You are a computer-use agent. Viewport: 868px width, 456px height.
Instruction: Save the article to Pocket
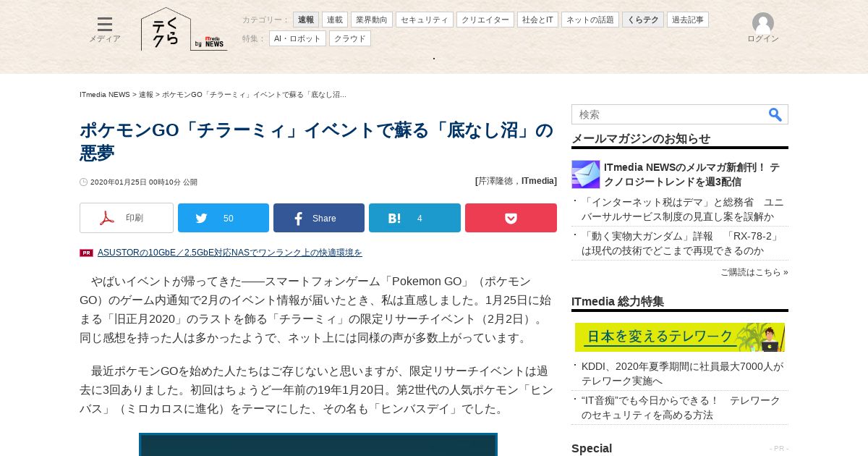511,218
